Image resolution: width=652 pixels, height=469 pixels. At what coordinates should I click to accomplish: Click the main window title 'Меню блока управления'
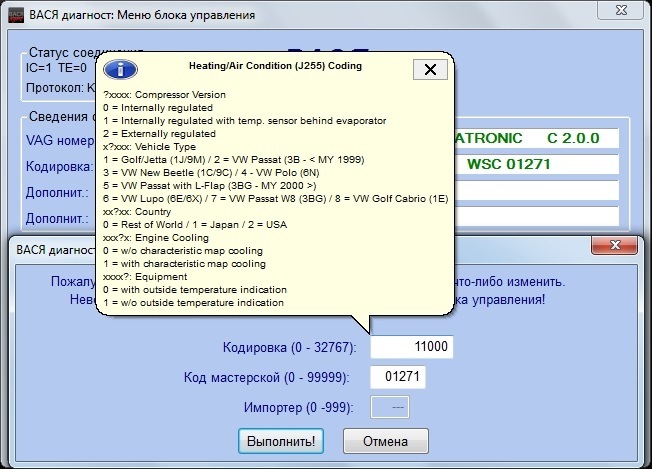186,15
